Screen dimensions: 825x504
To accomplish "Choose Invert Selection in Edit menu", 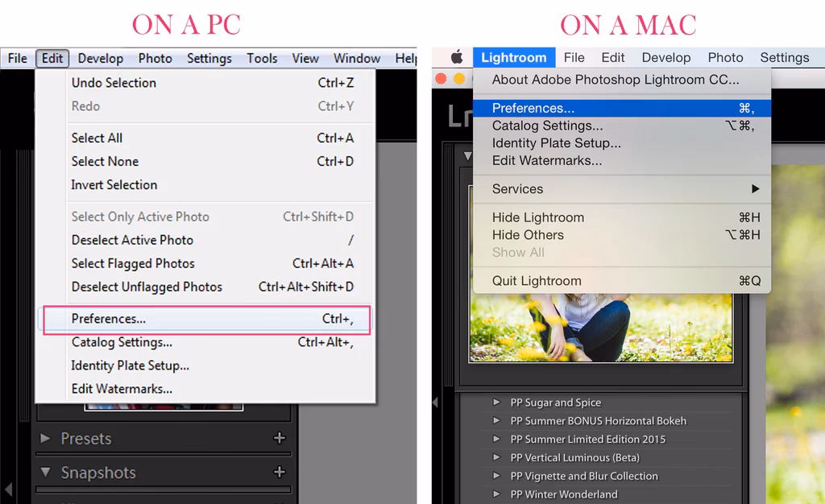I will (x=213, y=185).
